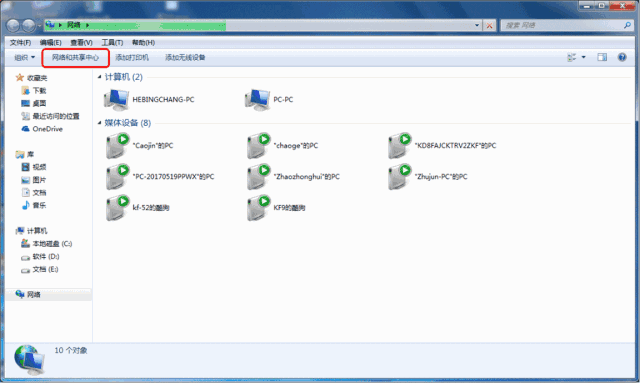Click the red X stop button
Screen dimensions: 640x383
(x=489, y=26)
